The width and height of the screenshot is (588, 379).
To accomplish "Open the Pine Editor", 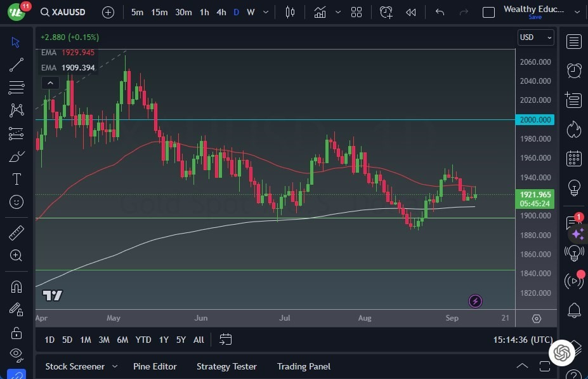I will tap(155, 366).
